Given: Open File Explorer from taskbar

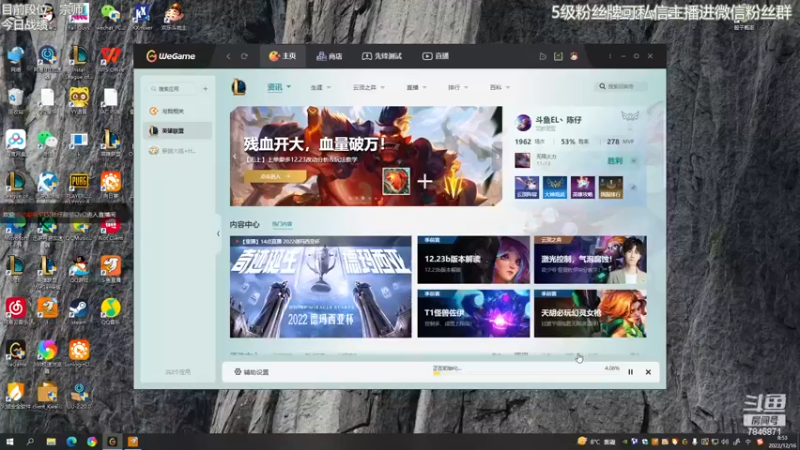Looking at the screenshot, I should click(x=51, y=442).
